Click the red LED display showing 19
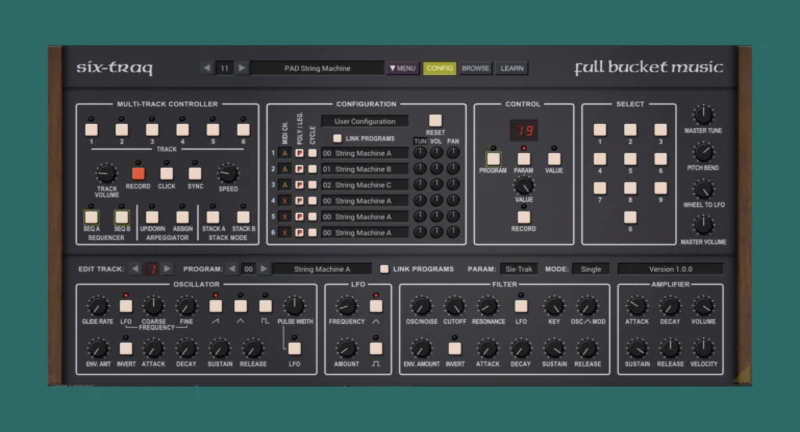 pos(523,131)
